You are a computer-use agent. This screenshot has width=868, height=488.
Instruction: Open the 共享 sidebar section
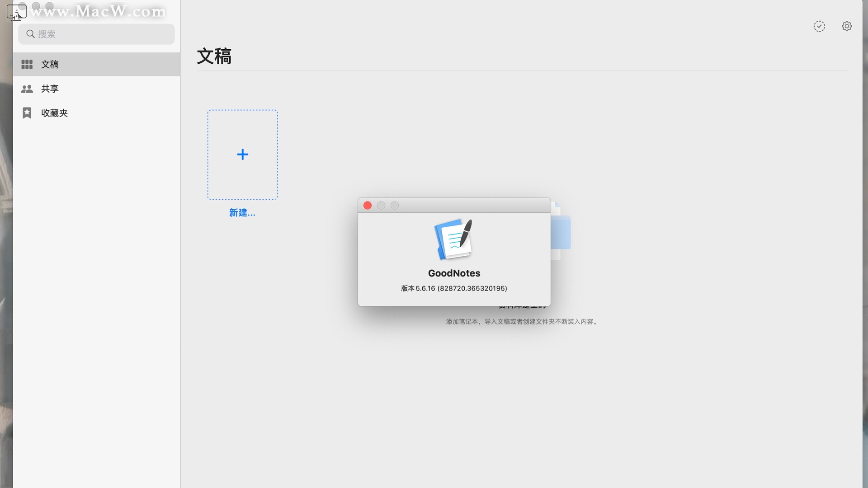pos(50,89)
